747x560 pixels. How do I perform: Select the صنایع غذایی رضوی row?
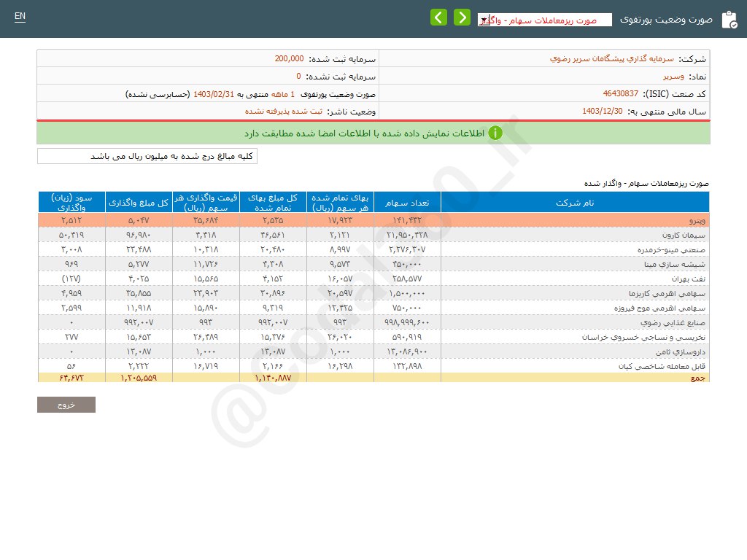[x=373, y=322]
